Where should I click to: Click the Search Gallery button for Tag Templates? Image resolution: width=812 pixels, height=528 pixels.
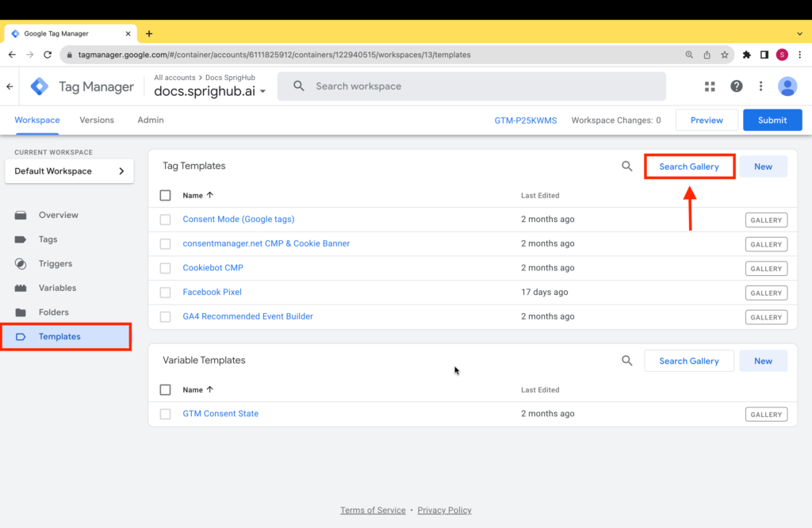click(689, 166)
